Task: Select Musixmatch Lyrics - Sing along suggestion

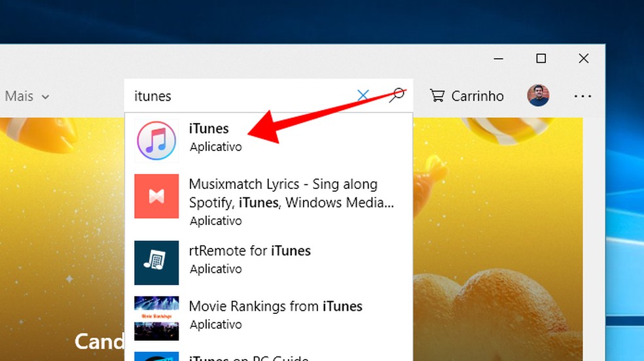Action: click(291, 202)
